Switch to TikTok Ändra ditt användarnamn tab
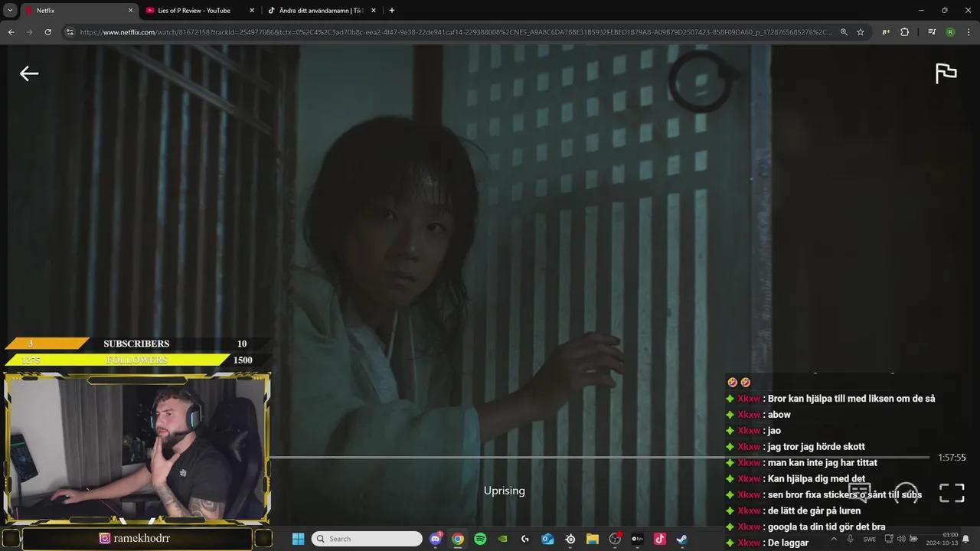Viewport: 980px width, 551px height. (322, 11)
